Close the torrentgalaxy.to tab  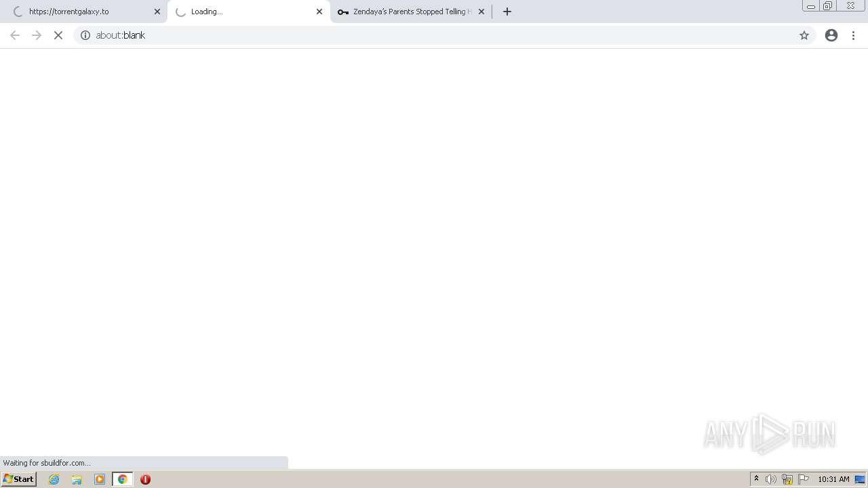[x=157, y=12]
